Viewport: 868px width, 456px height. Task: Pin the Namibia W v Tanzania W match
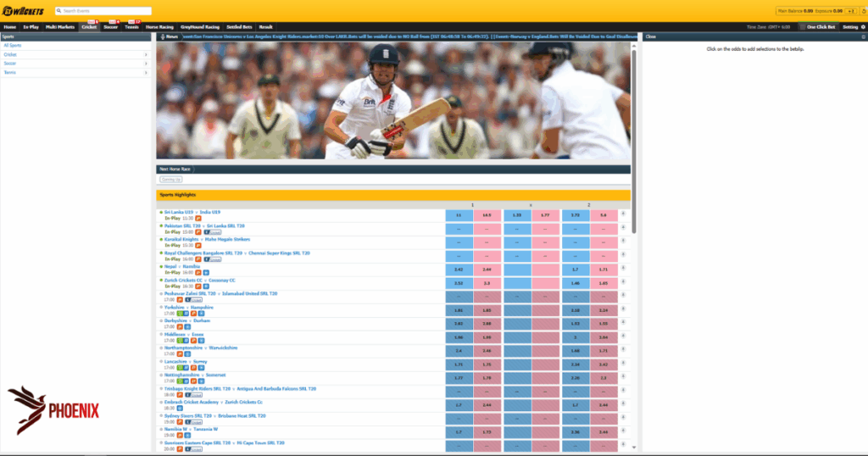click(x=623, y=431)
